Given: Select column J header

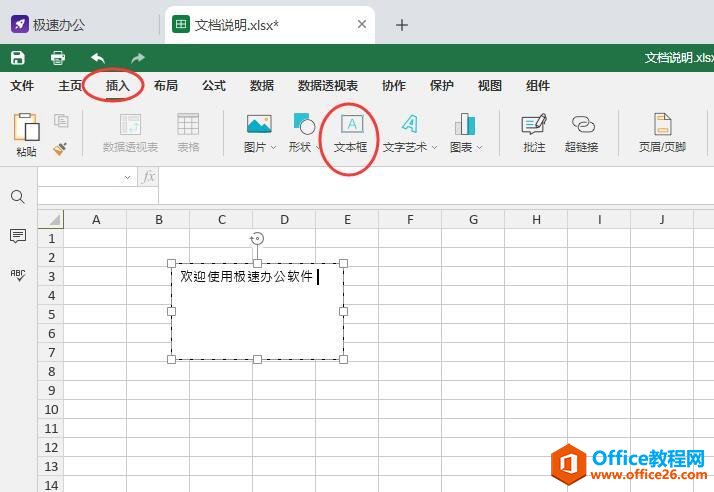Looking at the screenshot, I should 662,220.
